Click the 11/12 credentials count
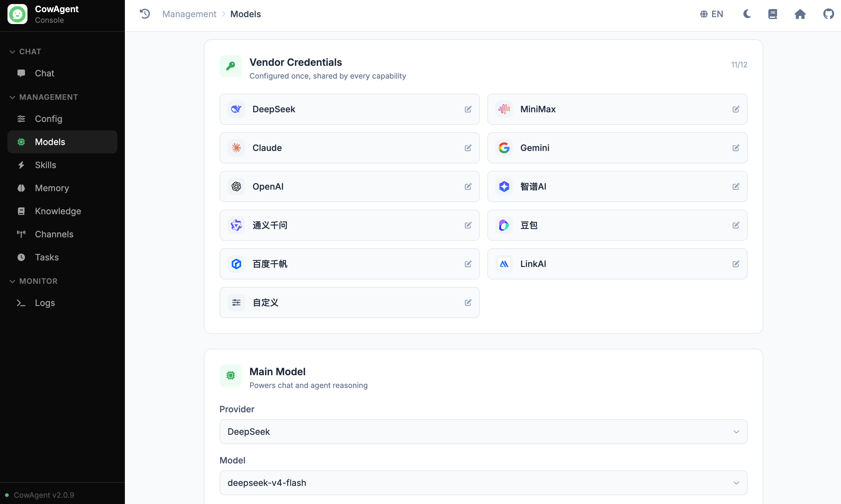The height and width of the screenshot is (504, 841). point(739,65)
